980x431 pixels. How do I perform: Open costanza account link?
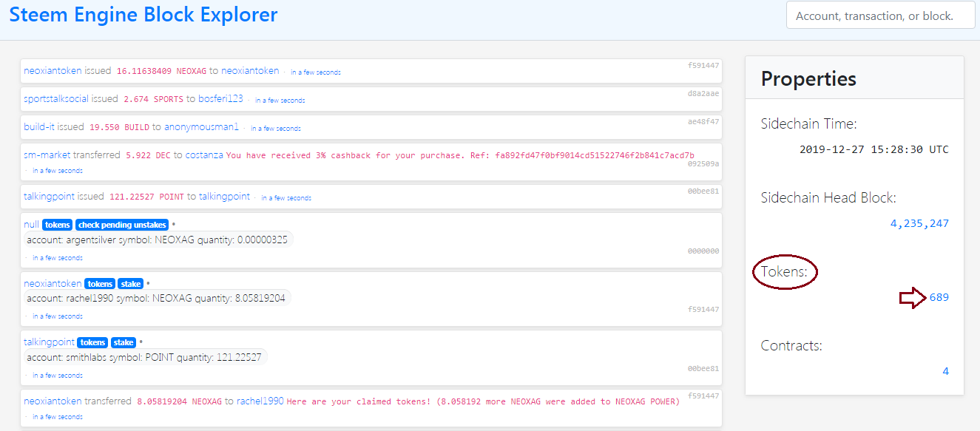(203, 155)
